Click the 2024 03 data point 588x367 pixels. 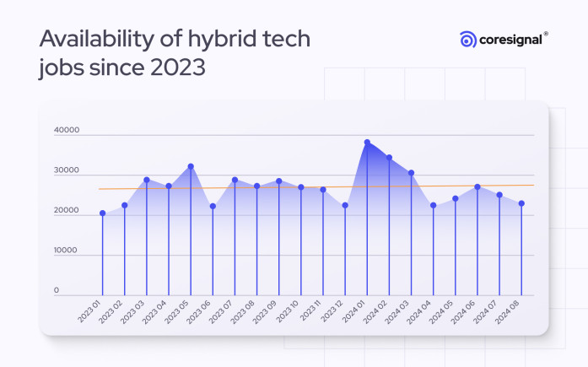[411, 173]
